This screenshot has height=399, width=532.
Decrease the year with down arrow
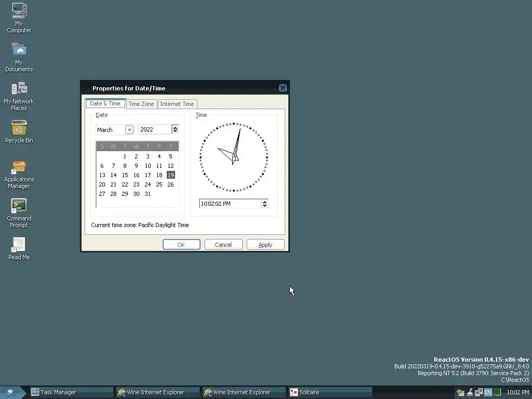pyautogui.click(x=175, y=131)
